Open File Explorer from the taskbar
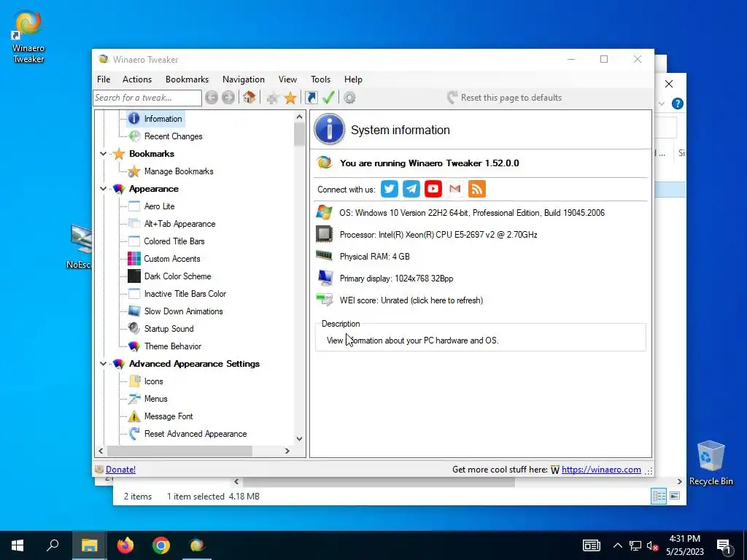 pyautogui.click(x=89, y=545)
